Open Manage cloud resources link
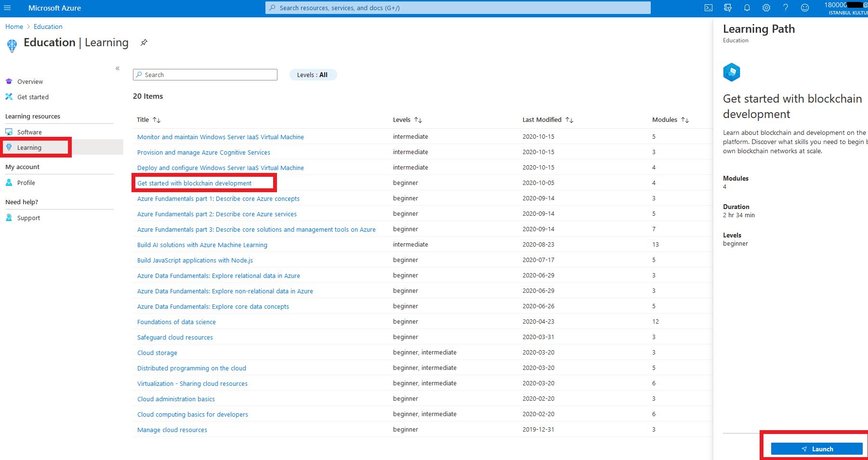The width and height of the screenshot is (868, 460). point(172,430)
